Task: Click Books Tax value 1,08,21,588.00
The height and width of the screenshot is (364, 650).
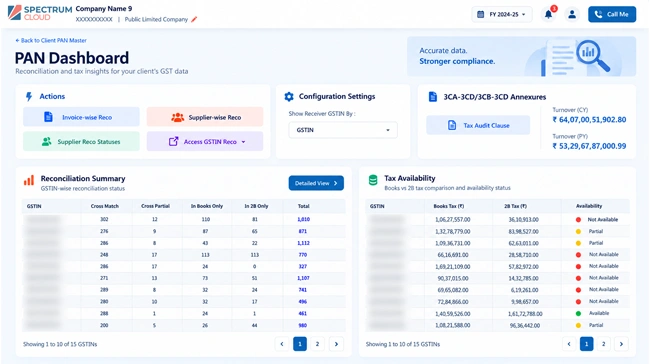Action: click(453, 325)
